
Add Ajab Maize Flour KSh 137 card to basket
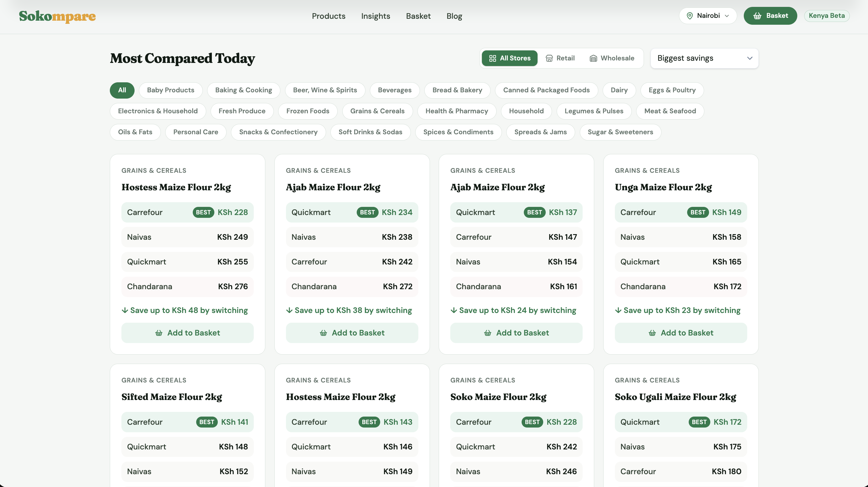pyautogui.click(x=516, y=333)
